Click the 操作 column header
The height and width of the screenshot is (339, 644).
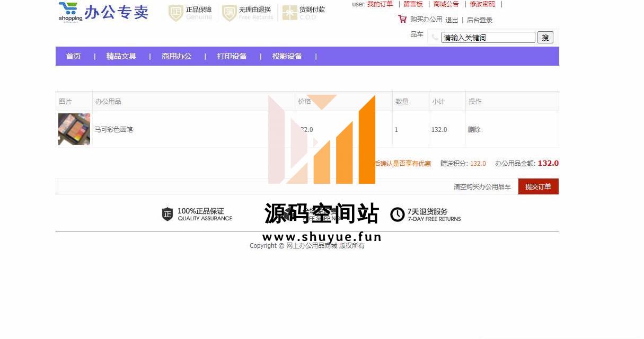point(475,101)
